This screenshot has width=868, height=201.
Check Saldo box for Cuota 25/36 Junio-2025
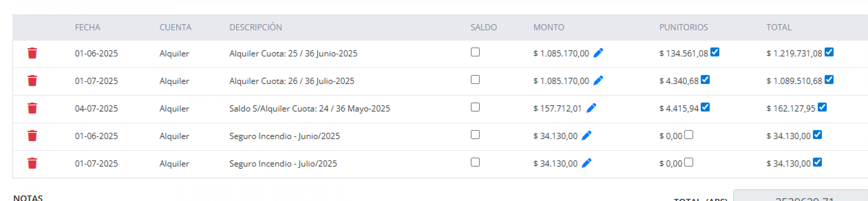475,52
